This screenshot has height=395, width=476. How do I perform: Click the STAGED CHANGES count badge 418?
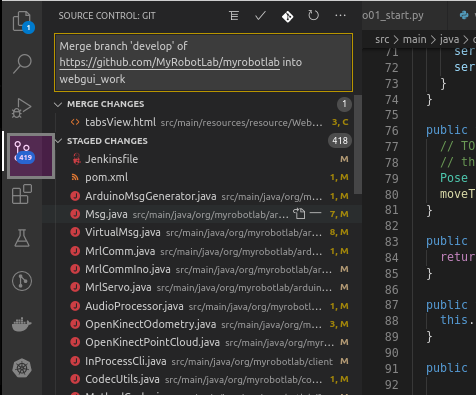[340, 141]
